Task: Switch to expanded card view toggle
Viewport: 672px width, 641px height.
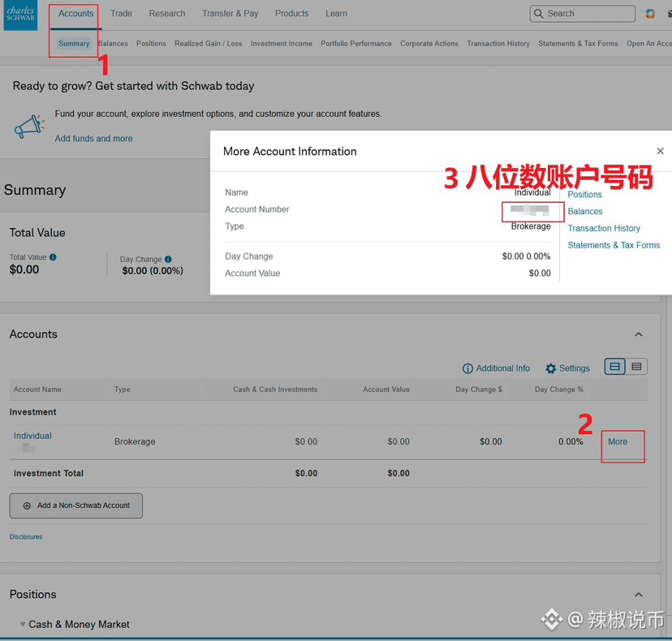Action: pos(615,367)
